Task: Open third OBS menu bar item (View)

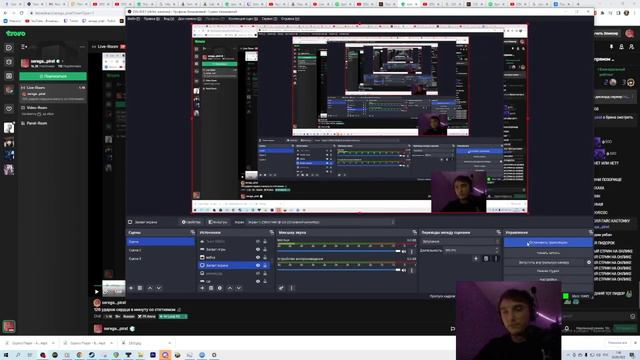Action: [x=169, y=19]
